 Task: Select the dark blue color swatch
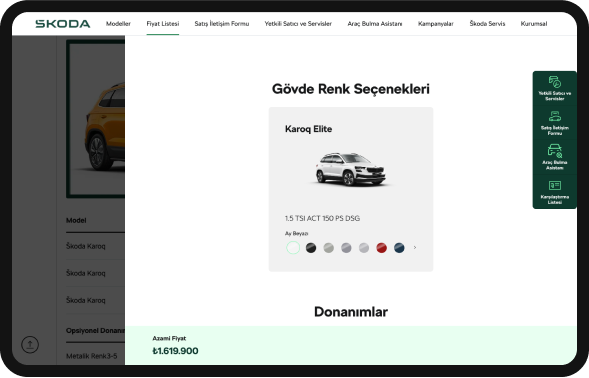399,248
